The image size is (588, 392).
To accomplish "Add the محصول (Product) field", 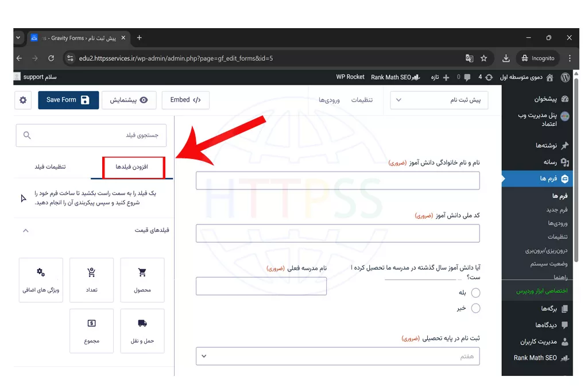I will click(142, 280).
